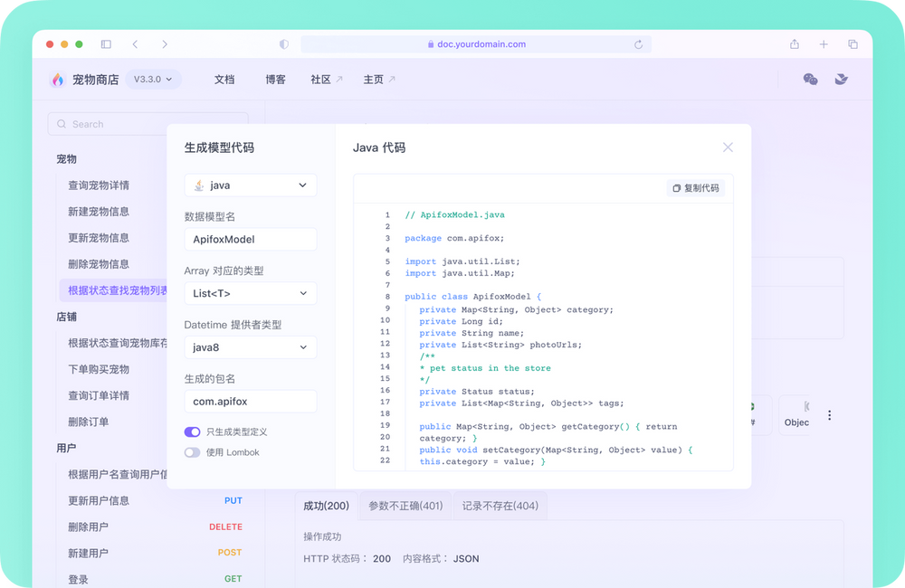Reload the page using the refresh icon
905x588 pixels.
pyautogui.click(x=638, y=44)
